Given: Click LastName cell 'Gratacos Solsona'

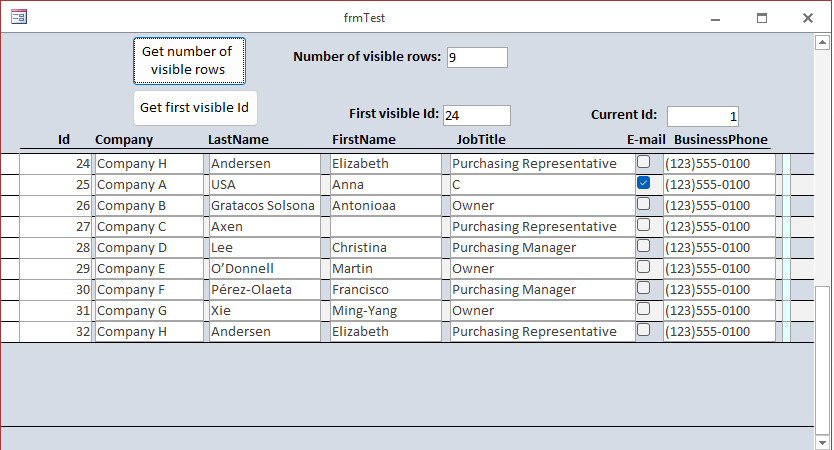Looking at the screenshot, I should pyautogui.click(x=264, y=206).
